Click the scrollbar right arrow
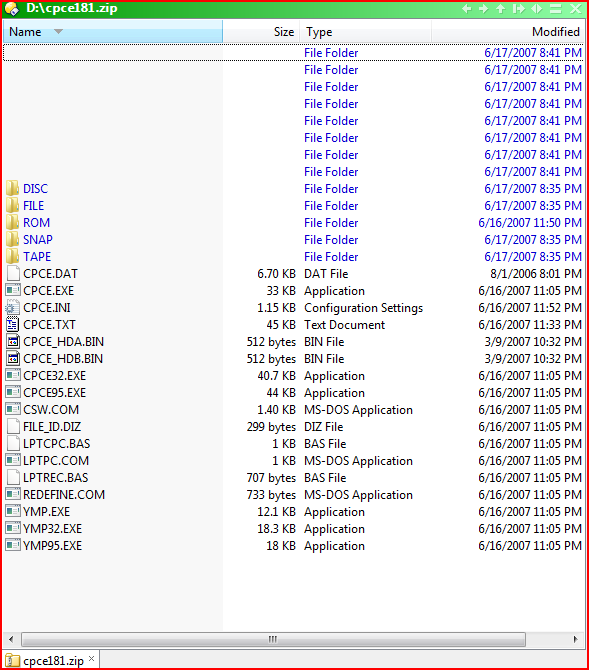 (575, 640)
